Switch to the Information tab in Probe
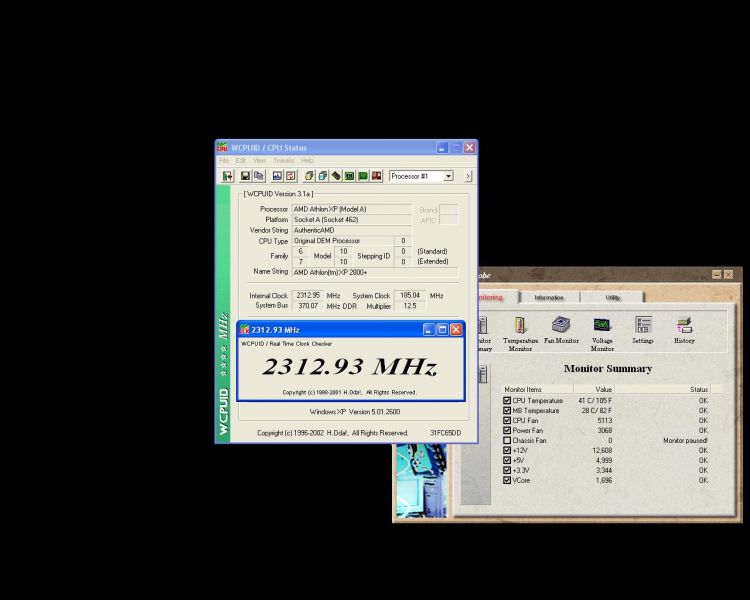 click(x=549, y=298)
